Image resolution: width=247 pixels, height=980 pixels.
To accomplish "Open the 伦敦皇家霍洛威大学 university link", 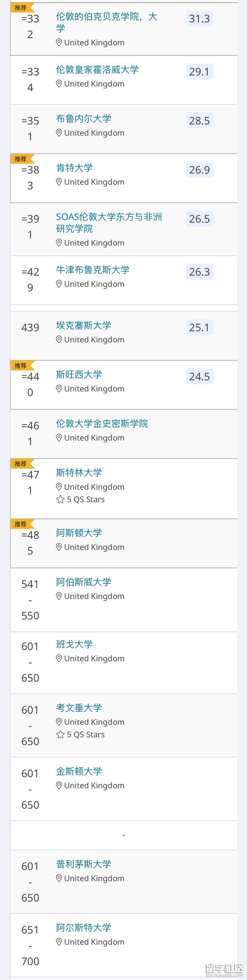I will [x=97, y=70].
